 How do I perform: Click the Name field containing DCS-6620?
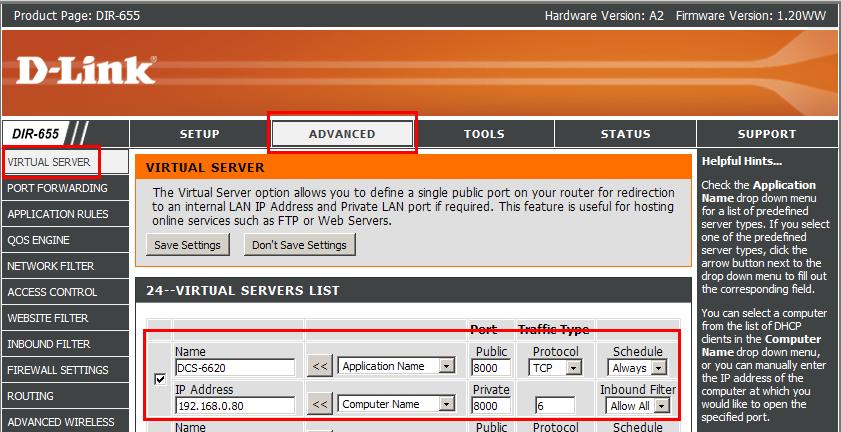(235, 367)
